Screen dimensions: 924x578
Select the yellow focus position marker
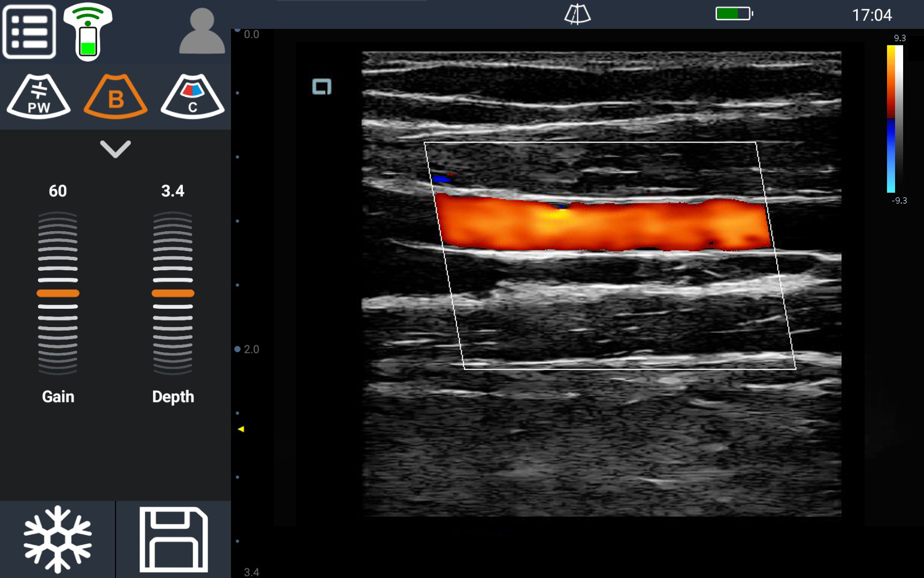click(241, 429)
